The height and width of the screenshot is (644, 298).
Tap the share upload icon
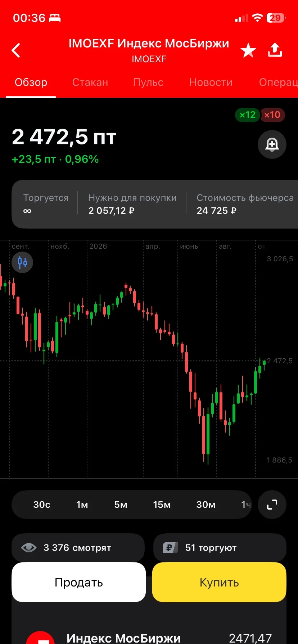click(275, 50)
